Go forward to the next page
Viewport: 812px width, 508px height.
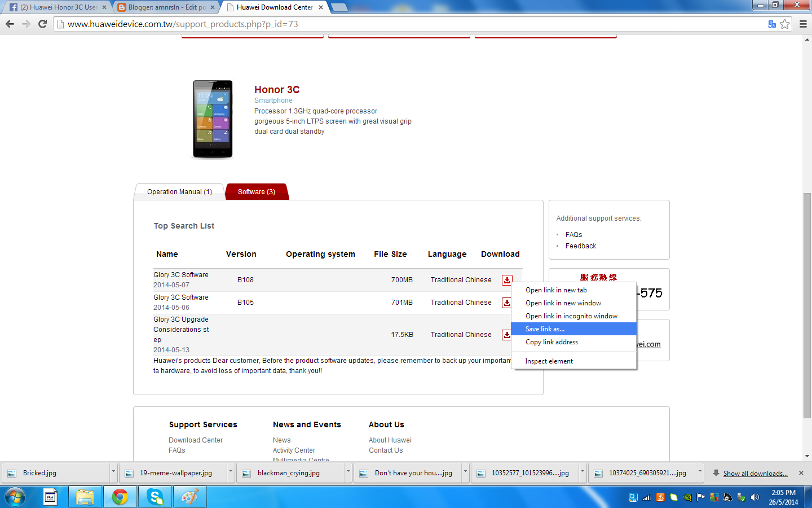point(26,24)
